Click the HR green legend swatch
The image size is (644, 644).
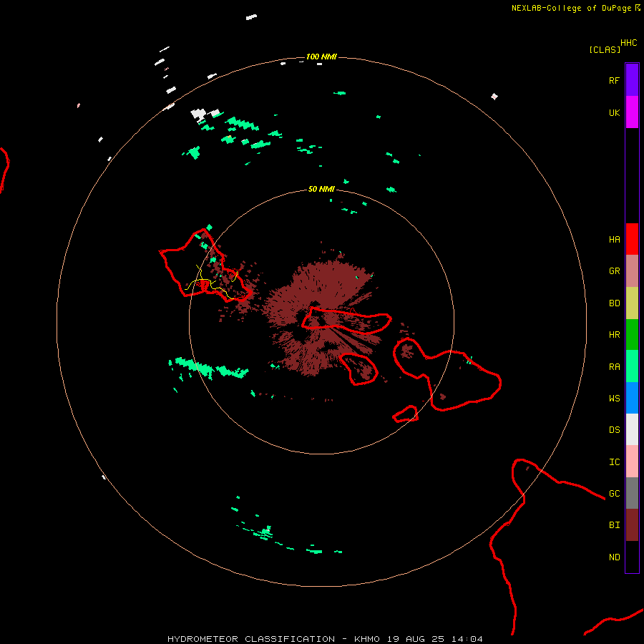point(632,335)
